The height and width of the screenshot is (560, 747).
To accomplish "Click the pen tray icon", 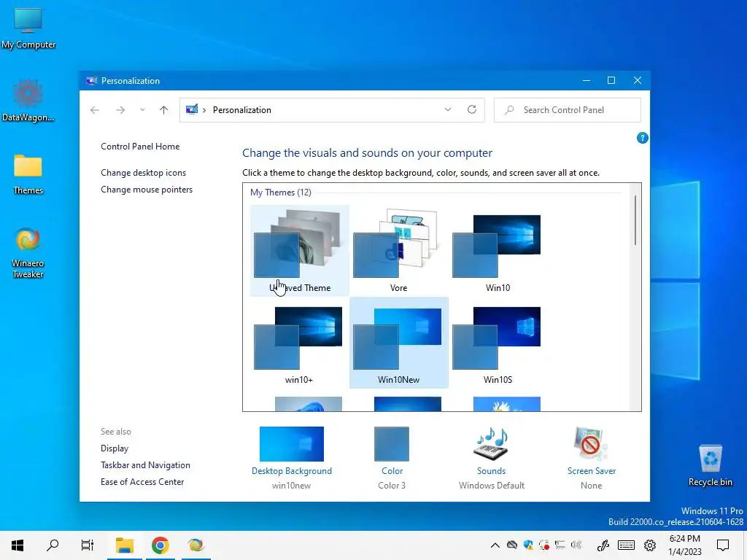I will pyautogui.click(x=603, y=545).
